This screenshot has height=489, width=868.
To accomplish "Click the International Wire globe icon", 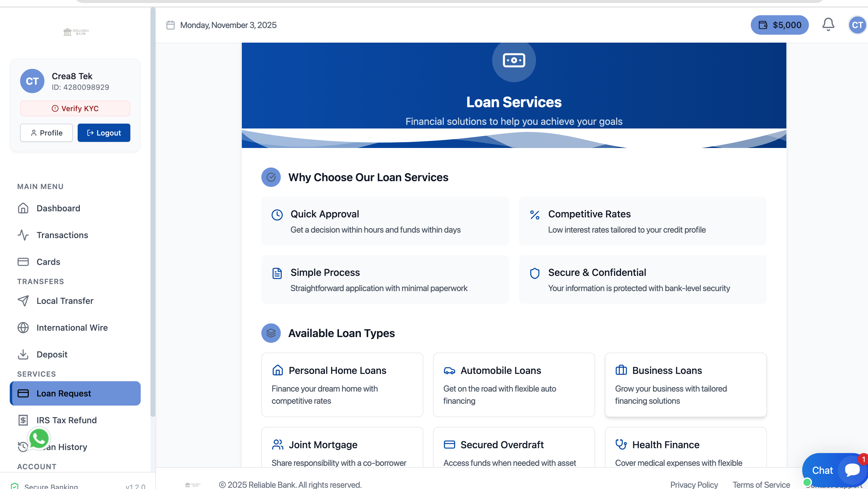I will pos(23,328).
